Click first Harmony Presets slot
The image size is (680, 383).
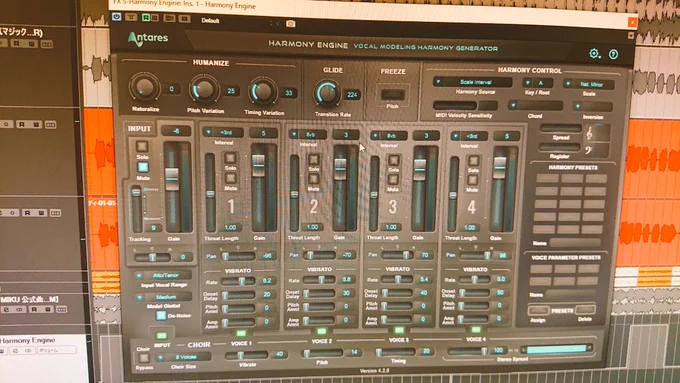(547, 178)
